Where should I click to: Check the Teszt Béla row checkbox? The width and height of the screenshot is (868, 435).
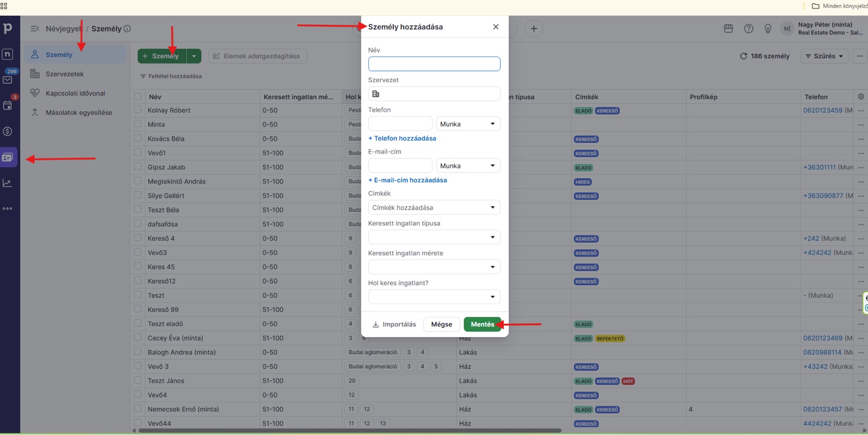[x=138, y=210]
